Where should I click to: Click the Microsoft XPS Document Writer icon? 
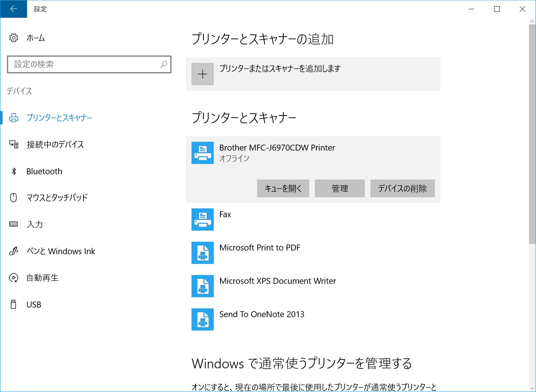click(x=203, y=286)
